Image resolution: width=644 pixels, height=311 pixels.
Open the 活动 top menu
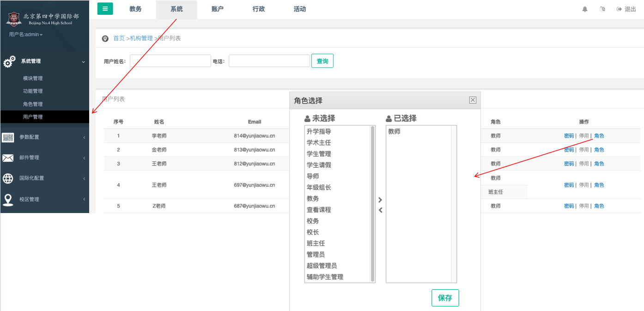pos(300,9)
